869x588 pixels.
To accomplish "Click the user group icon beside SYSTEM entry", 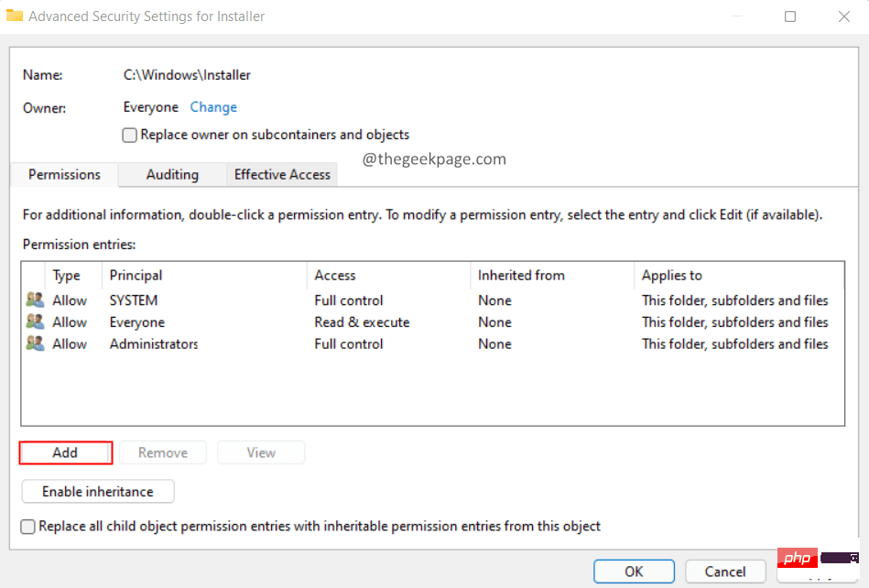I will tap(35, 300).
